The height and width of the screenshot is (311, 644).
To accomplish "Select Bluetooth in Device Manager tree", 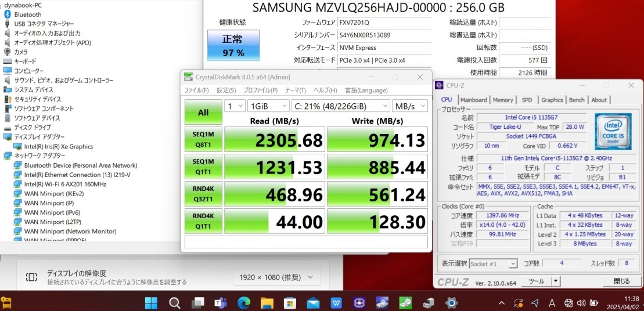I will [28, 15].
